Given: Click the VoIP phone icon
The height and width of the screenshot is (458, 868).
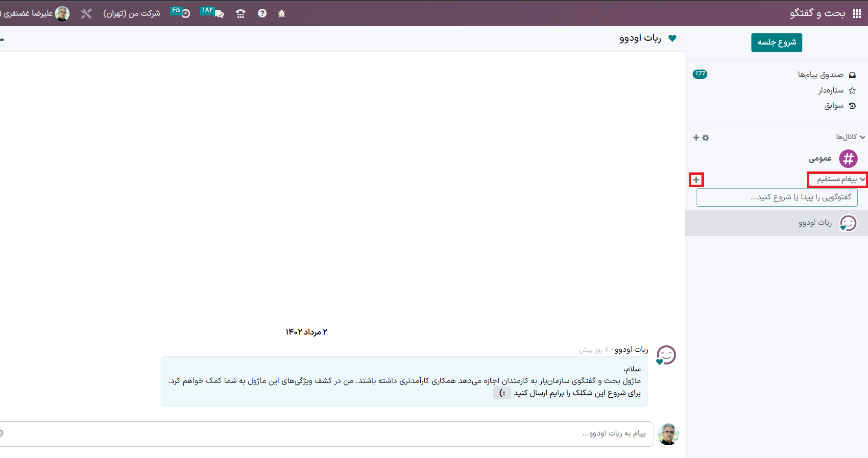Looking at the screenshot, I should click(241, 14).
